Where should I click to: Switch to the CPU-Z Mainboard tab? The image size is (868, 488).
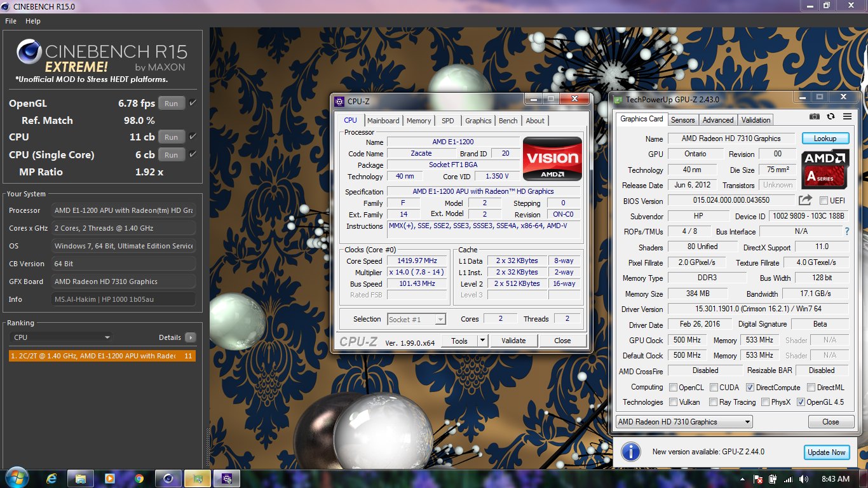[x=383, y=121]
